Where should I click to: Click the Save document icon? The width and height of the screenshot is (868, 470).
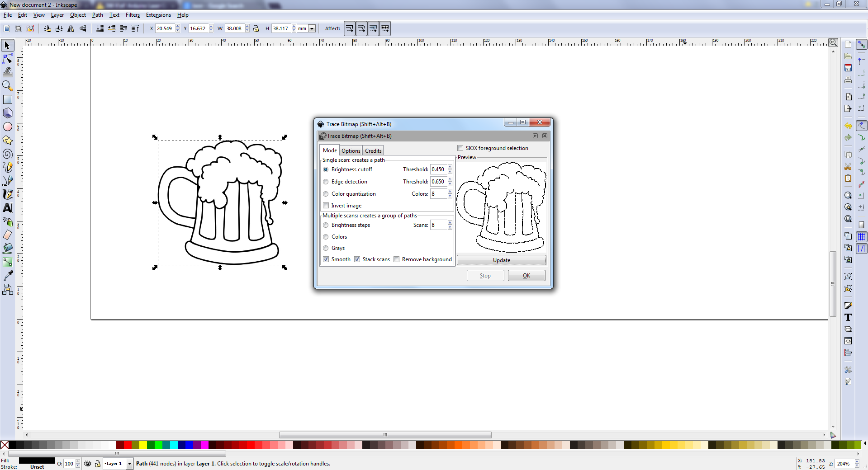click(848, 68)
